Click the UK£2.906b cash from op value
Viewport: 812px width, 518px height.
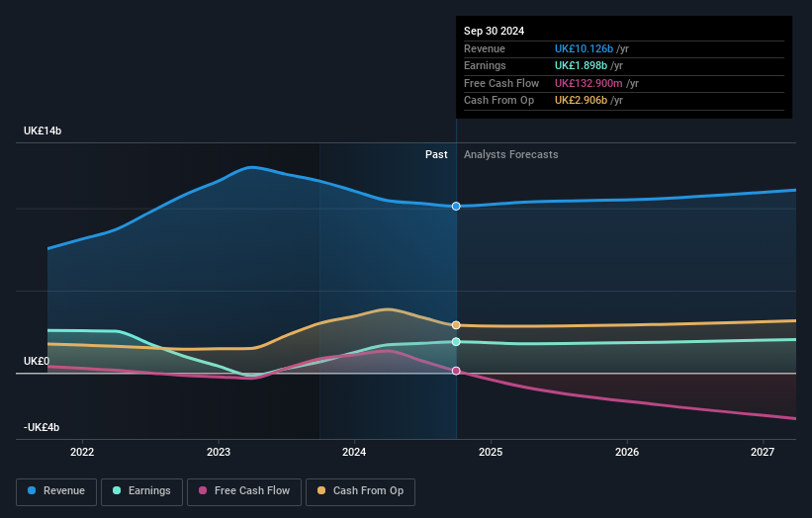tap(581, 101)
